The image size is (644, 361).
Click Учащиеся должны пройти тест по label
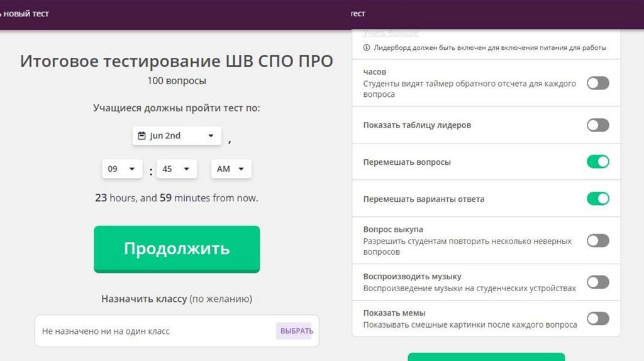[x=177, y=108]
